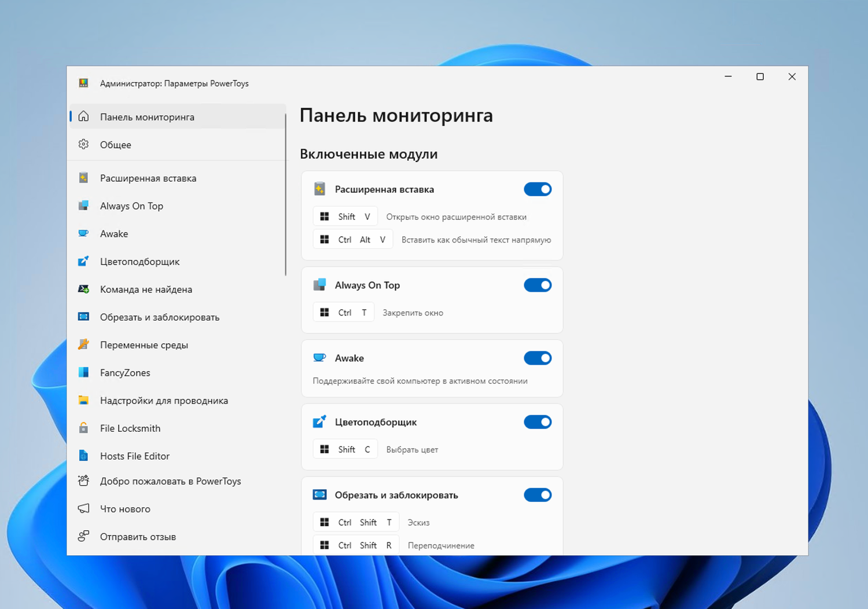Click the Awake card heading
This screenshot has width=868, height=609.
(x=350, y=358)
